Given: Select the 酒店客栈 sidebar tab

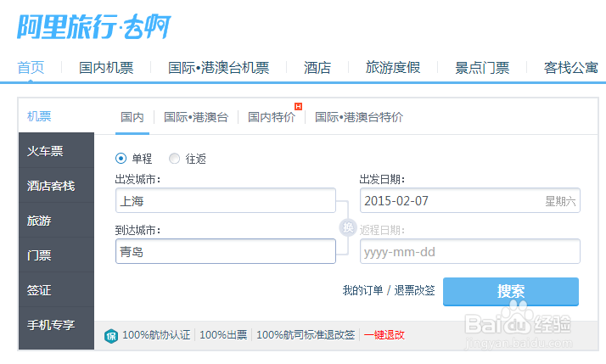Looking at the screenshot, I should coord(56,186).
